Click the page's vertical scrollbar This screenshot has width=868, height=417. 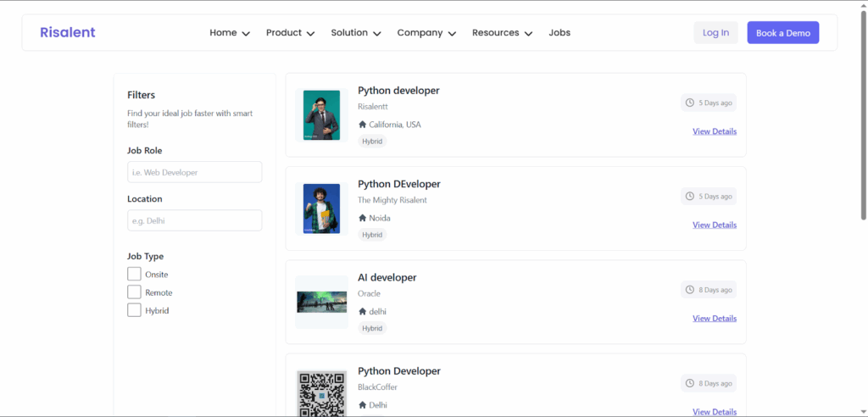863,110
